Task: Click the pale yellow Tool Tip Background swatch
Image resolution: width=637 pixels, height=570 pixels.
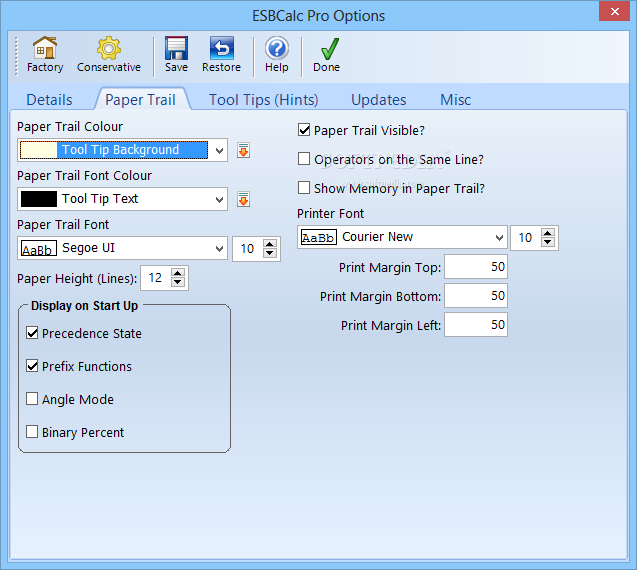Action: (x=39, y=150)
